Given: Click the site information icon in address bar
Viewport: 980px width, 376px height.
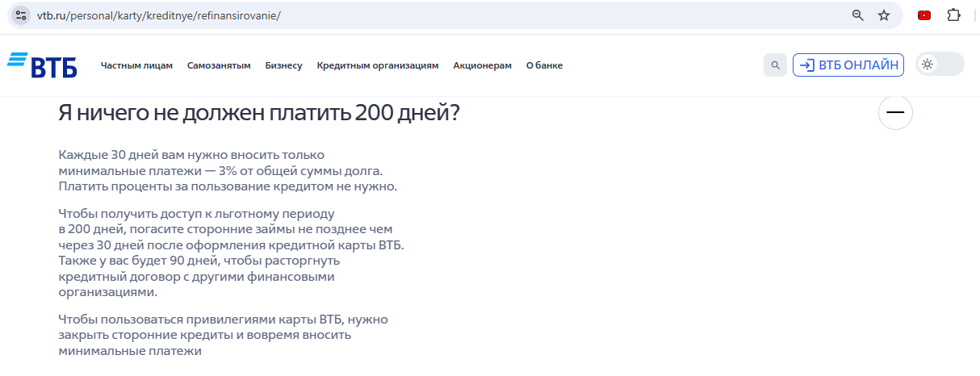Looking at the screenshot, I should 21,15.
